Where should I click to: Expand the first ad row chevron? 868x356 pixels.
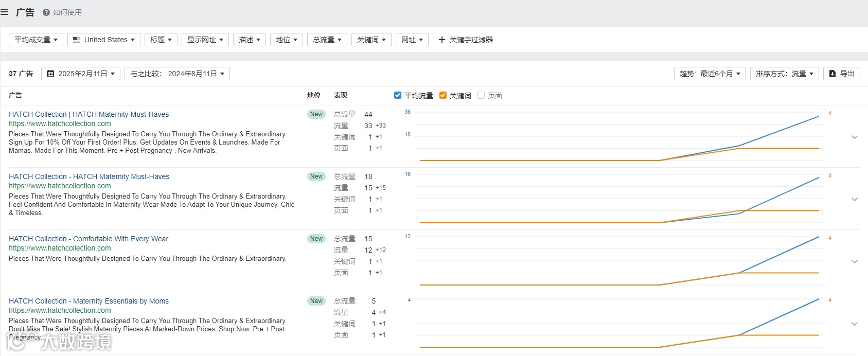click(854, 137)
